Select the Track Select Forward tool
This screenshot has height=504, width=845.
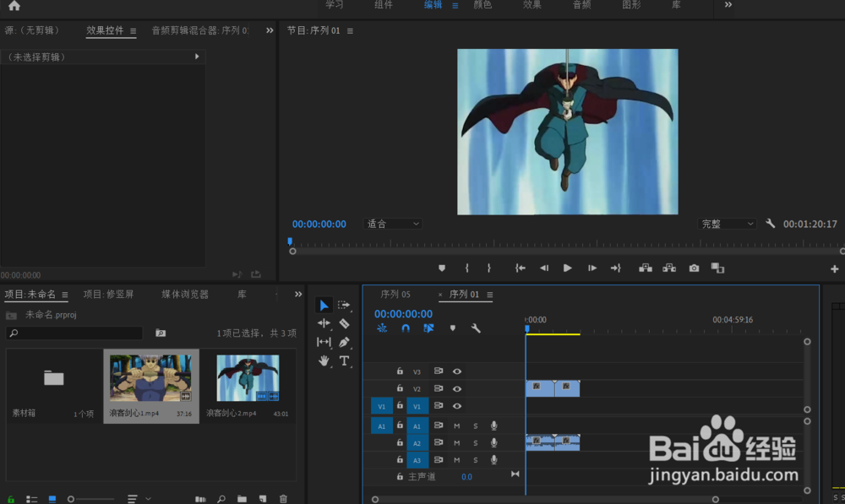344,306
